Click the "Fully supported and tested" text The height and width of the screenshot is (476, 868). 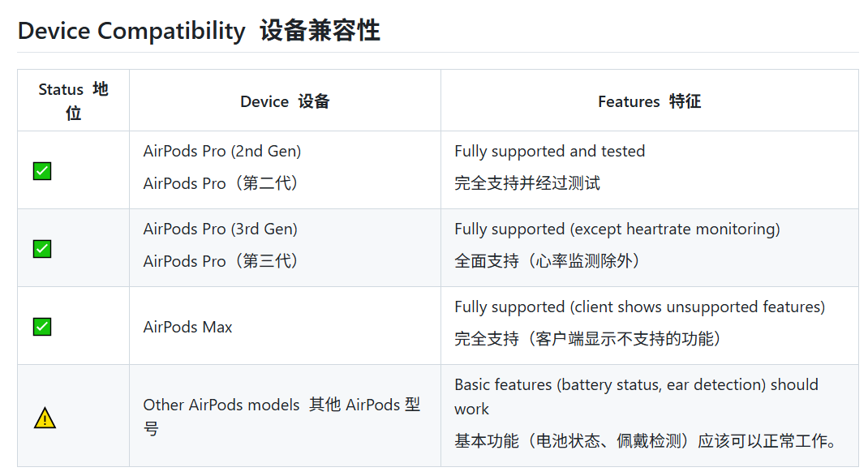click(549, 152)
